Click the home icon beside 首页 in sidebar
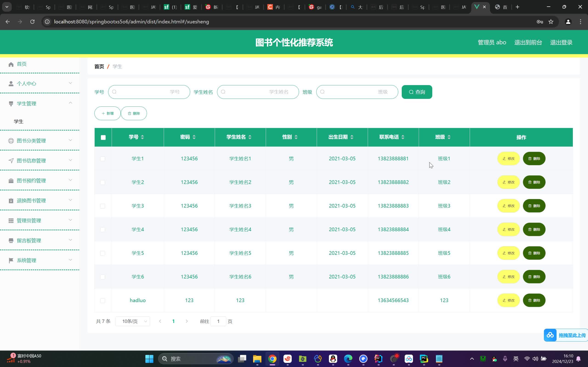 [11, 64]
